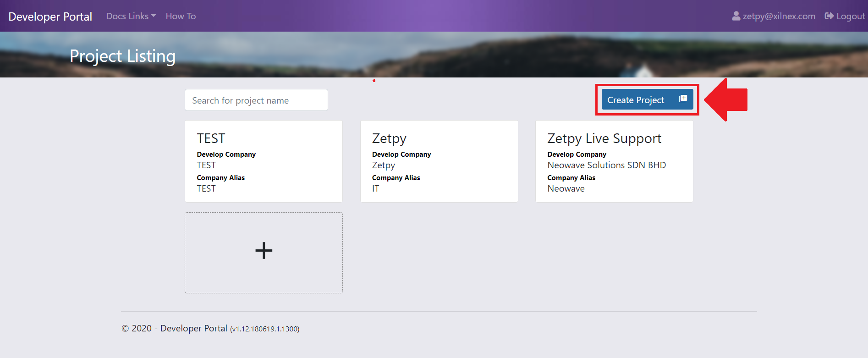Click the user profile icon beside zetpy@xilnex.com

pos(736,16)
